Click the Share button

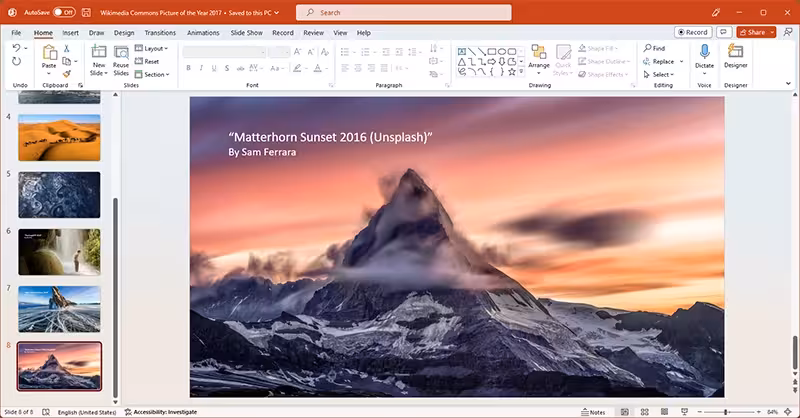tap(756, 32)
